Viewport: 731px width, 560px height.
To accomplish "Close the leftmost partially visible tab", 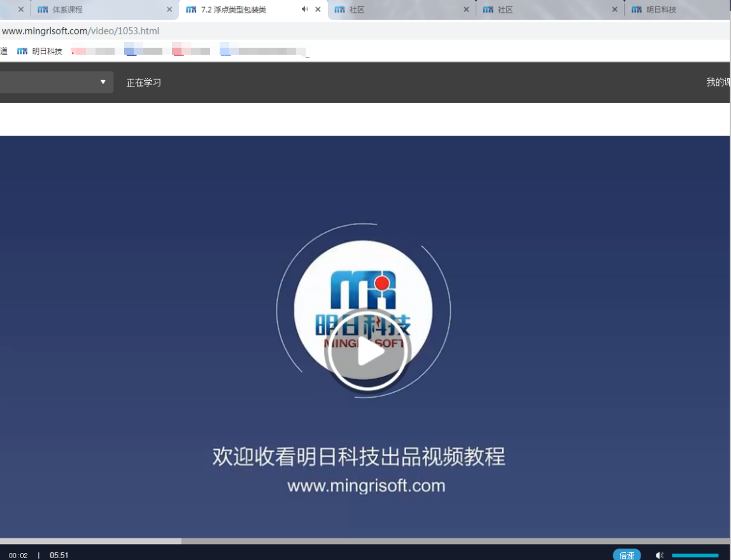I will [x=21, y=10].
